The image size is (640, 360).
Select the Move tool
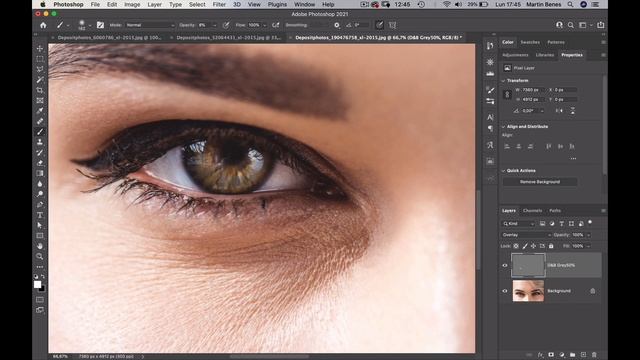(x=40, y=49)
